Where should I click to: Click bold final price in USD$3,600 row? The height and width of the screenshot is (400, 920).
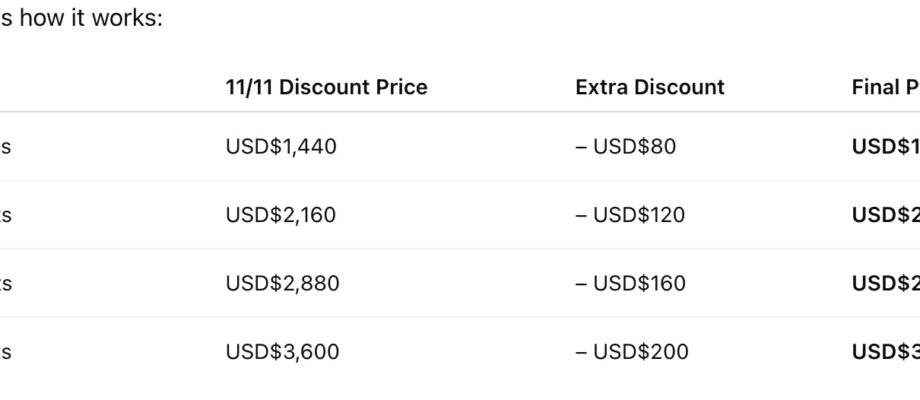pyautogui.click(x=884, y=352)
